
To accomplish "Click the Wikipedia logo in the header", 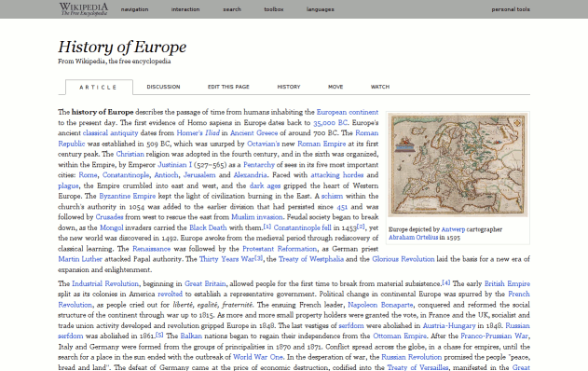I will (84, 9).
